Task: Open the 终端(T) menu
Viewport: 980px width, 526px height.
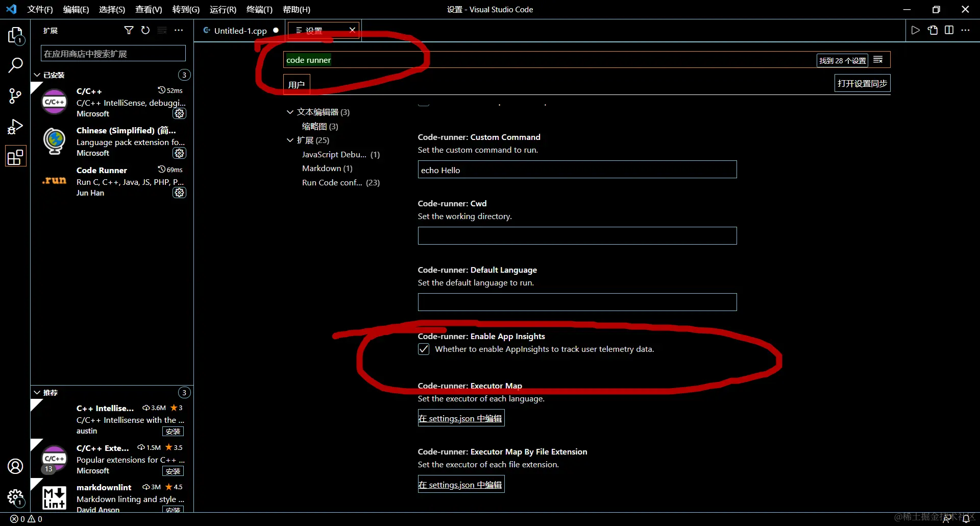Action: [259, 10]
